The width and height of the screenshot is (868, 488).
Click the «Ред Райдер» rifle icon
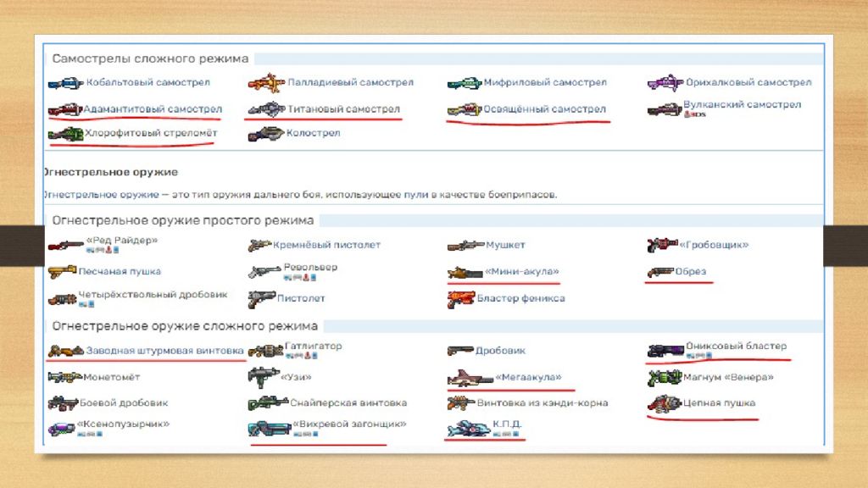click(x=66, y=245)
